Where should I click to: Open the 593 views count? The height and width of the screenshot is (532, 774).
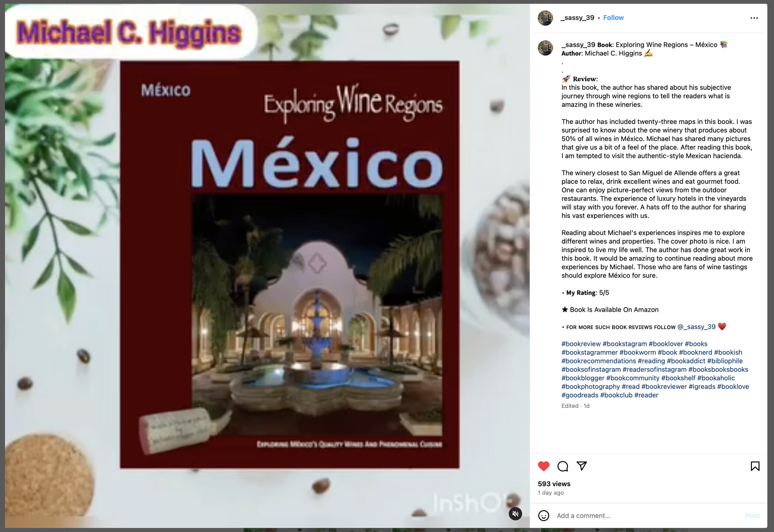(x=554, y=484)
